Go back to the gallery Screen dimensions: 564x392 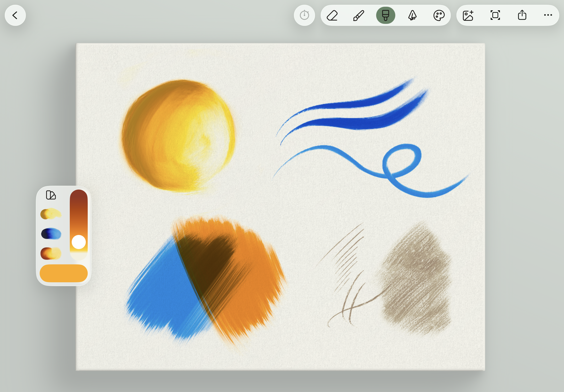coord(15,15)
